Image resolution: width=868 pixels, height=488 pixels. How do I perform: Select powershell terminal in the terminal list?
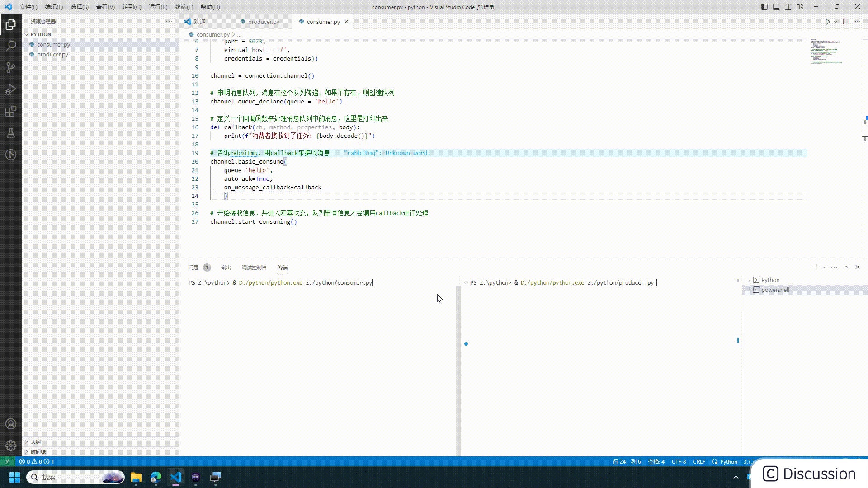click(775, 290)
